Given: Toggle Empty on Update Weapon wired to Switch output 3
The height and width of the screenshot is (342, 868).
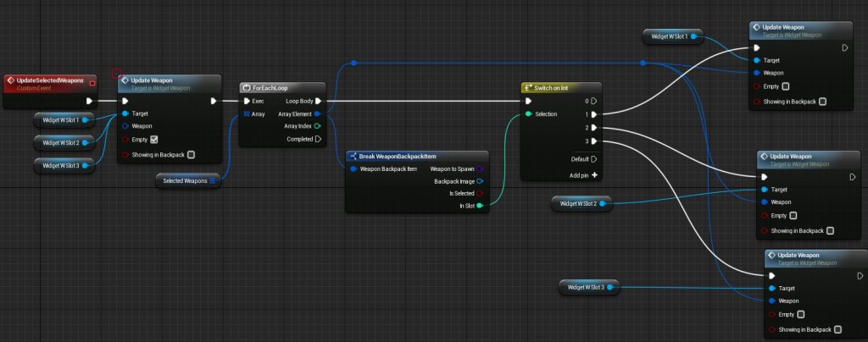Looking at the screenshot, I should tap(800, 314).
